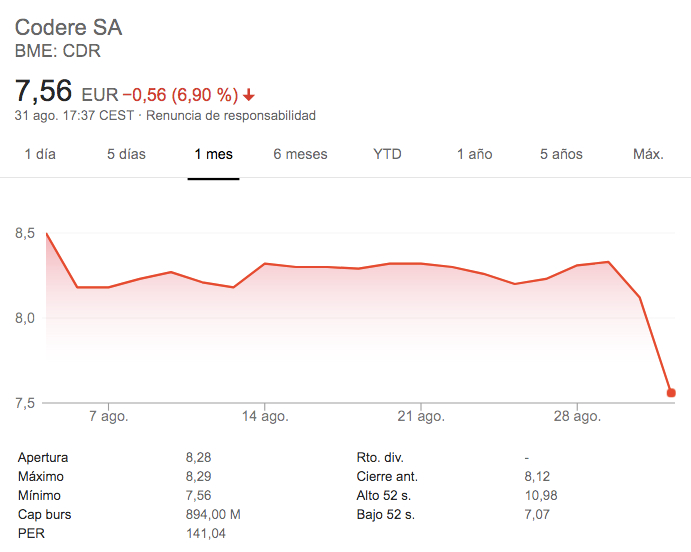Screen dimensions: 691x552
Task: Click the red endpoint dot on chart
Action: 671,393
